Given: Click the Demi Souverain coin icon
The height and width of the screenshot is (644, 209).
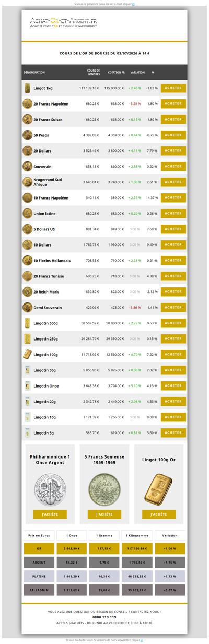Looking at the screenshot, I should tap(27, 308).
